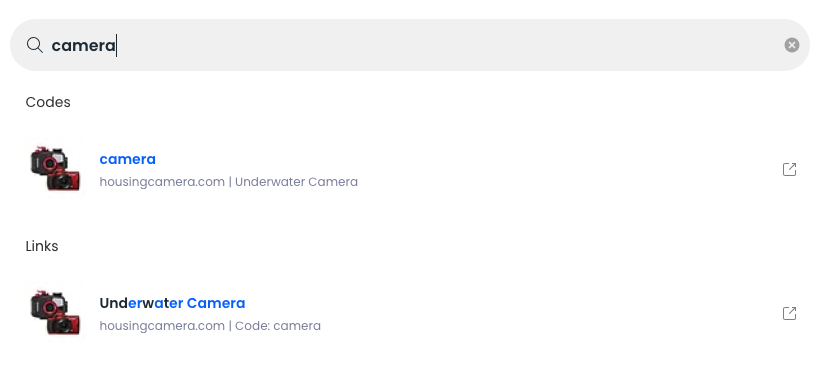Click the magnifier search icon
815x375 pixels.
click(x=35, y=45)
